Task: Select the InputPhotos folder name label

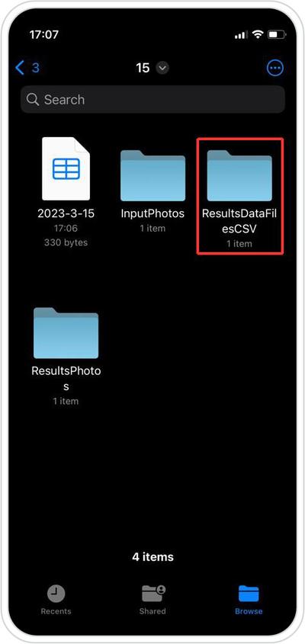Action: coord(152,213)
